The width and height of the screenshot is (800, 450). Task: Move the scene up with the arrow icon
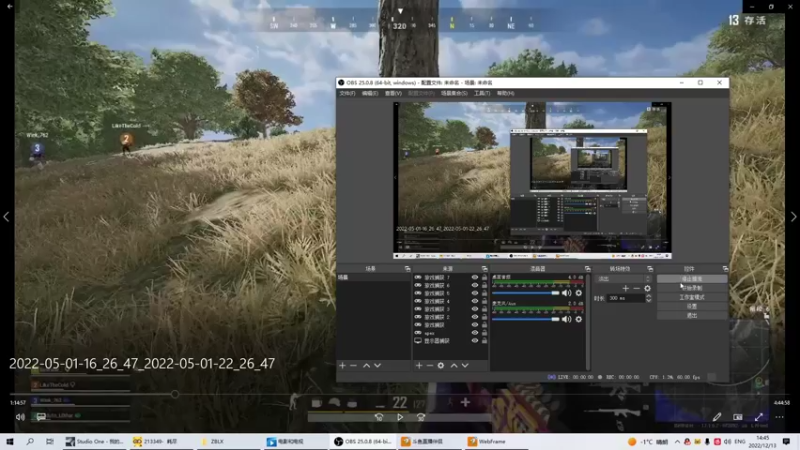366,365
